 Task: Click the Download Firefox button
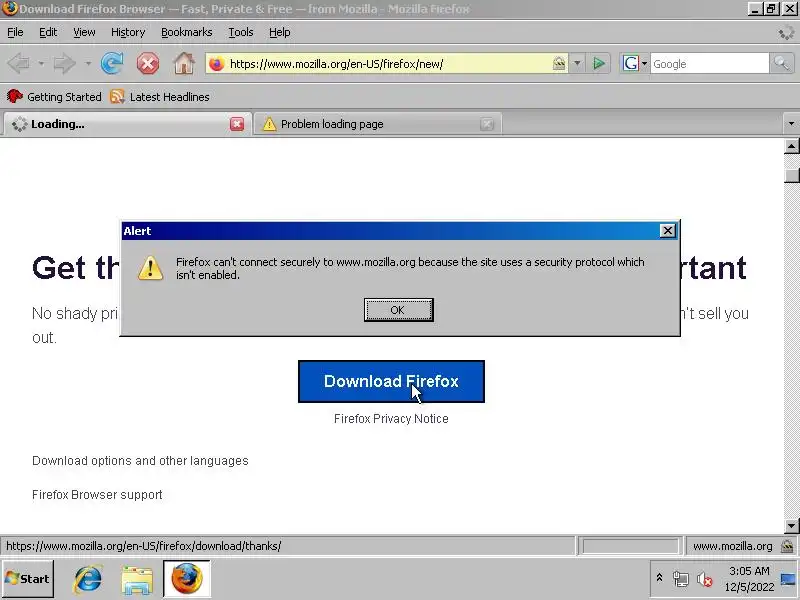point(391,382)
